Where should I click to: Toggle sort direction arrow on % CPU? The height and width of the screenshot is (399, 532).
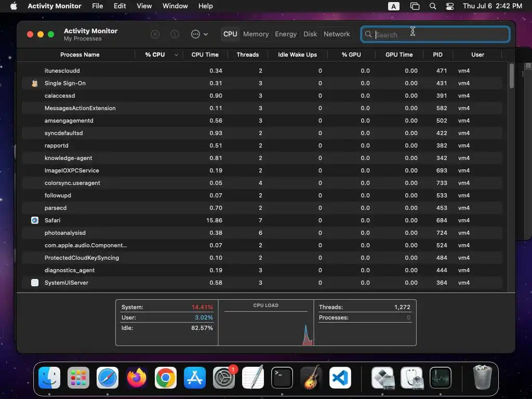tap(176, 55)
